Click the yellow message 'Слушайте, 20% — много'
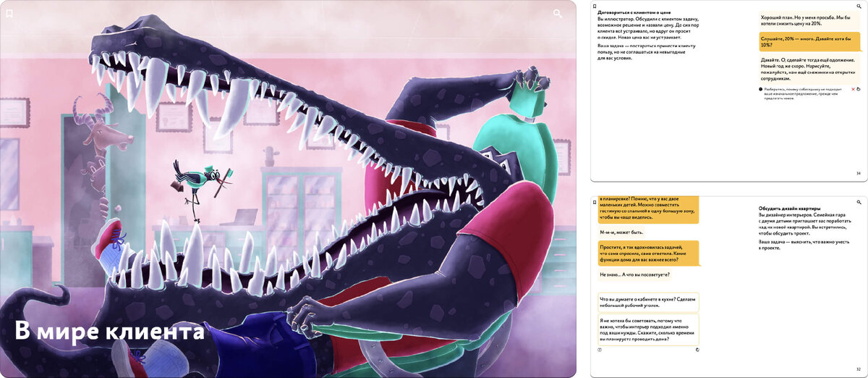Screen dimensions: 868x378 (810, 41)
